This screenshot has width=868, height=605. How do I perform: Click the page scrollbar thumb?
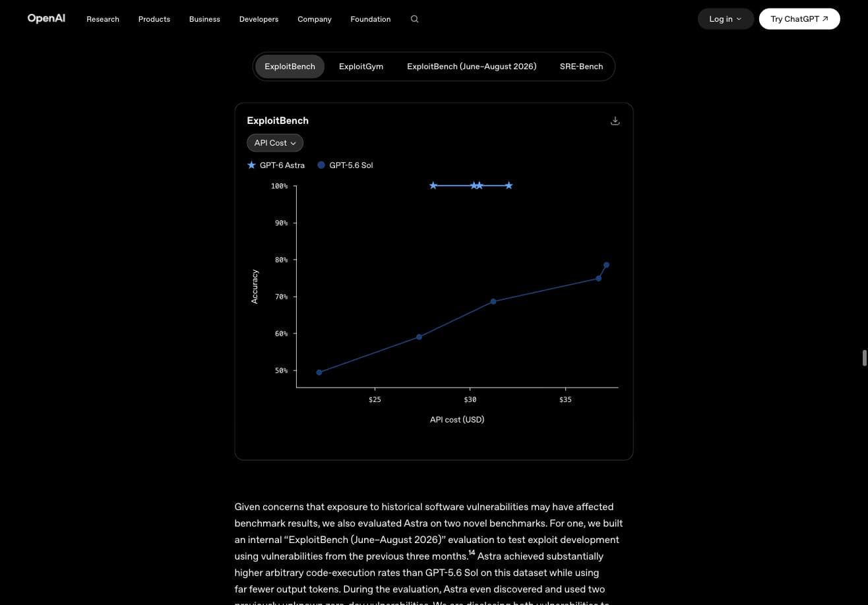(x=864, y=358)
